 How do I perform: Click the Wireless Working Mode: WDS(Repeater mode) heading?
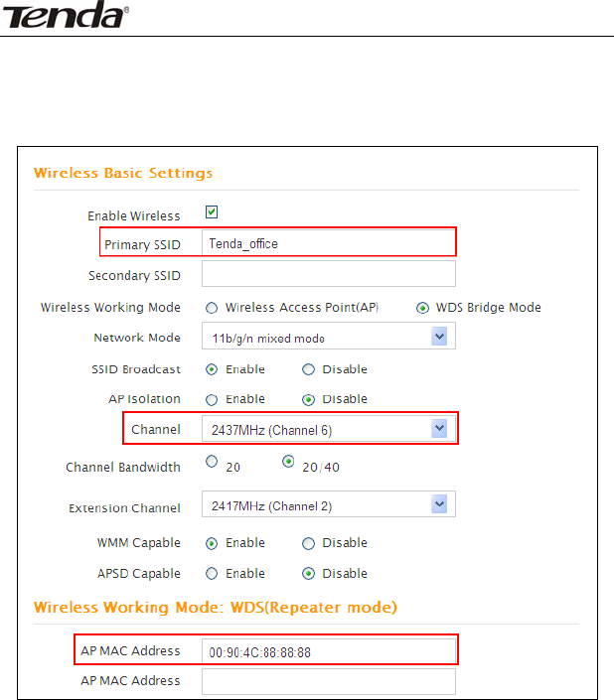tap(216, 608)
